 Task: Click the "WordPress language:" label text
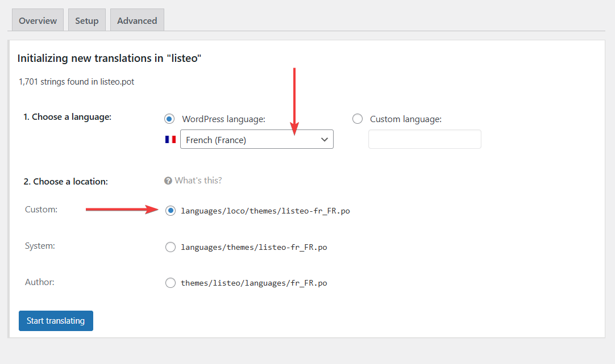coord(224,119)
